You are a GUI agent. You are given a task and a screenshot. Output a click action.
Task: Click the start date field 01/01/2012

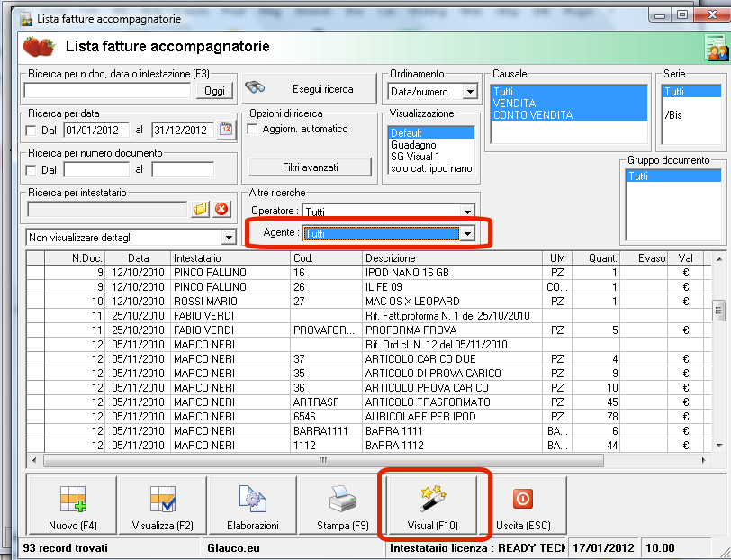96,130
